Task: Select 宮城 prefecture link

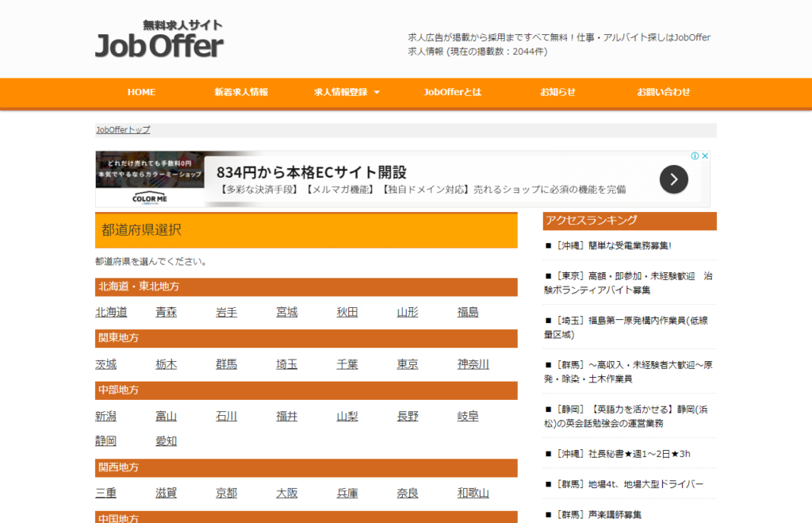Action: point(287,312)
